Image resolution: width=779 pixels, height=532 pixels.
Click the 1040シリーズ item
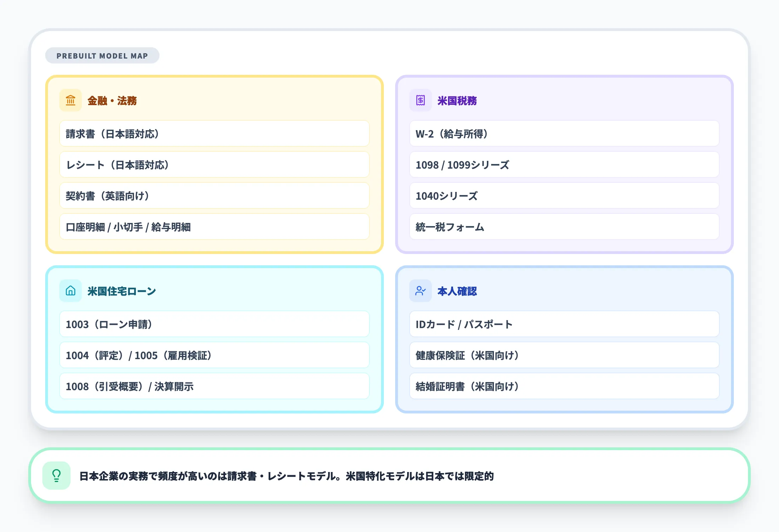coord(564,196)
